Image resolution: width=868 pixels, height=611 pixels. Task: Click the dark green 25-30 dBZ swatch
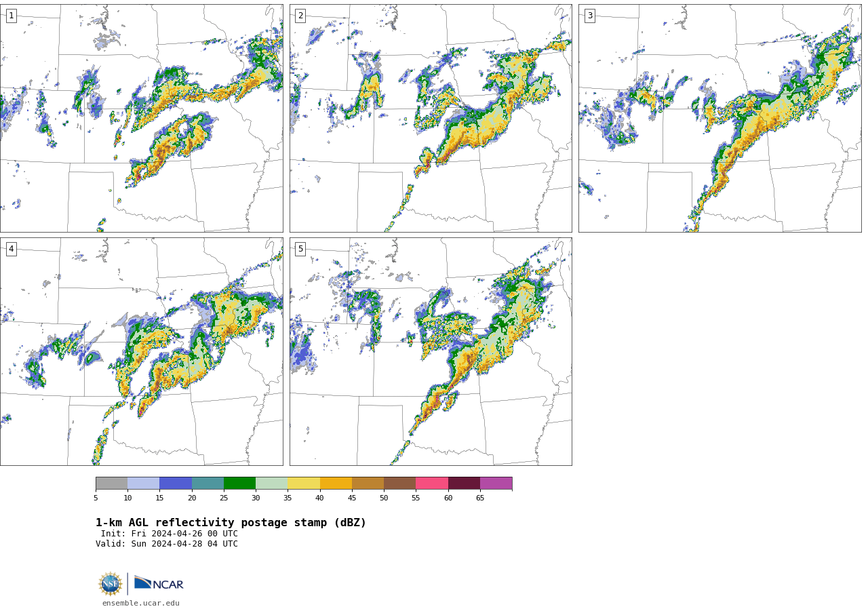coord(239,484)
